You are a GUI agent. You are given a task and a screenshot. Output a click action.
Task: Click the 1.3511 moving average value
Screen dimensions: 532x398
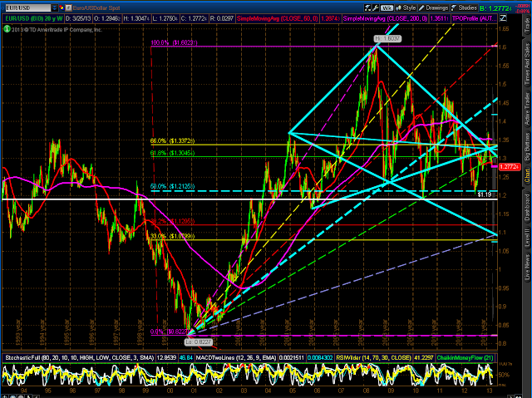click(x=440, y=18)
